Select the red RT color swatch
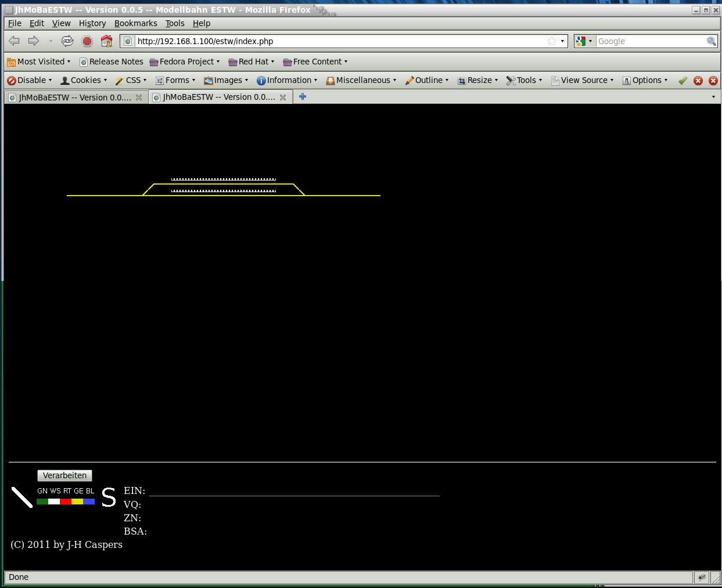Viewport: 722px width, 588px height. pos(66,502)
